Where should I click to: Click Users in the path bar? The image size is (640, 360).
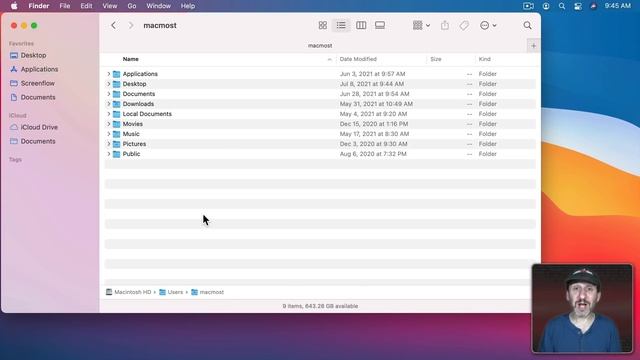[171, 292]
